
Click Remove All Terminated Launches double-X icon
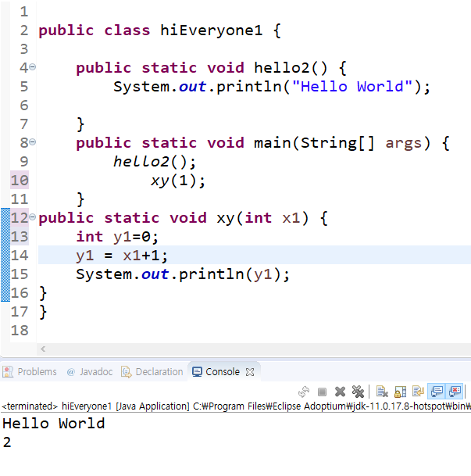(358, 392)
